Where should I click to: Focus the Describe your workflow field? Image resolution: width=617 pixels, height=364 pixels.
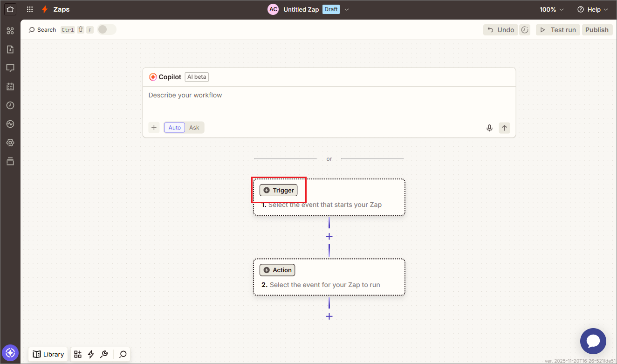pyautogui.click(x=329, y=103)
